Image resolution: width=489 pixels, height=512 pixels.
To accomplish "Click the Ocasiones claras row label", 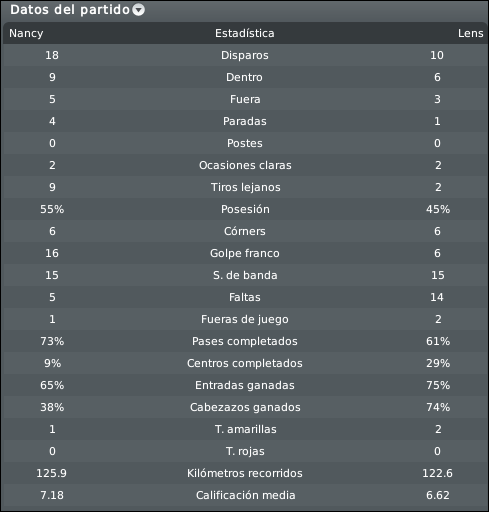I will point(245,165).
